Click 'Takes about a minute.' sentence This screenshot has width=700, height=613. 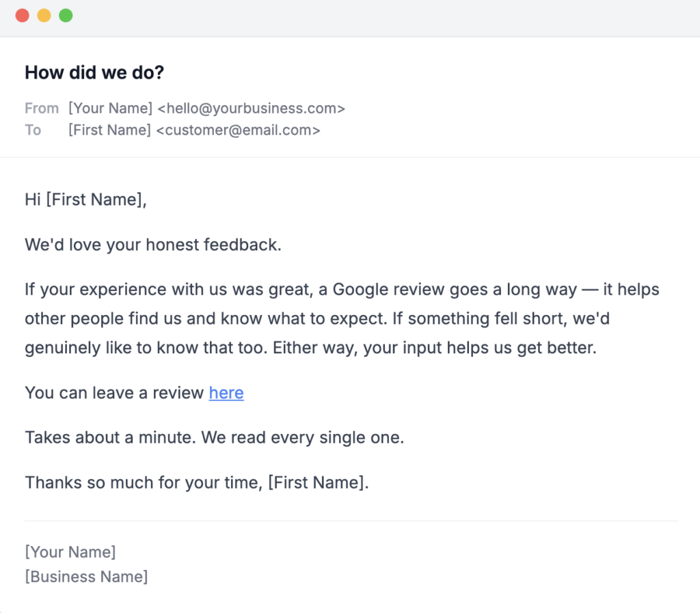coord(110,437)
